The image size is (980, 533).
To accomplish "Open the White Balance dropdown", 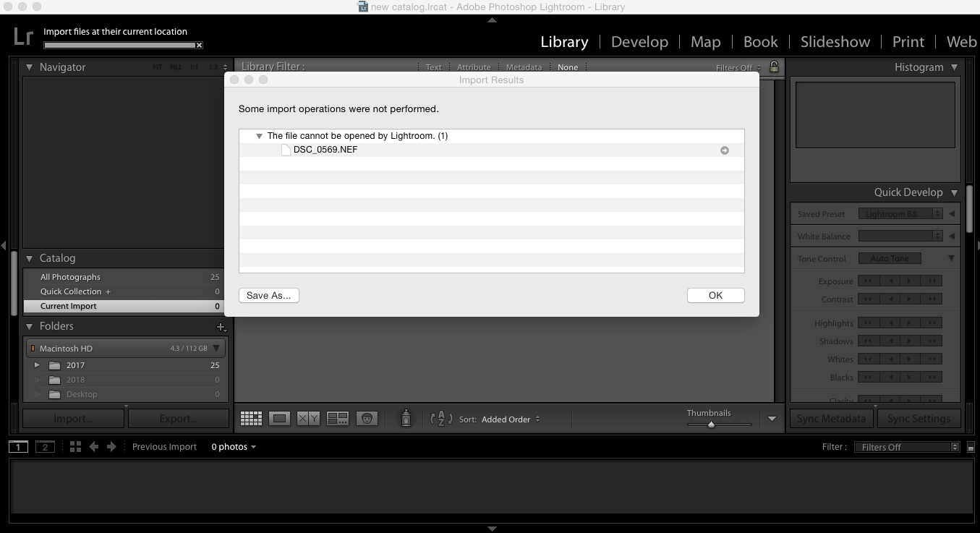I will pos(900,236).
